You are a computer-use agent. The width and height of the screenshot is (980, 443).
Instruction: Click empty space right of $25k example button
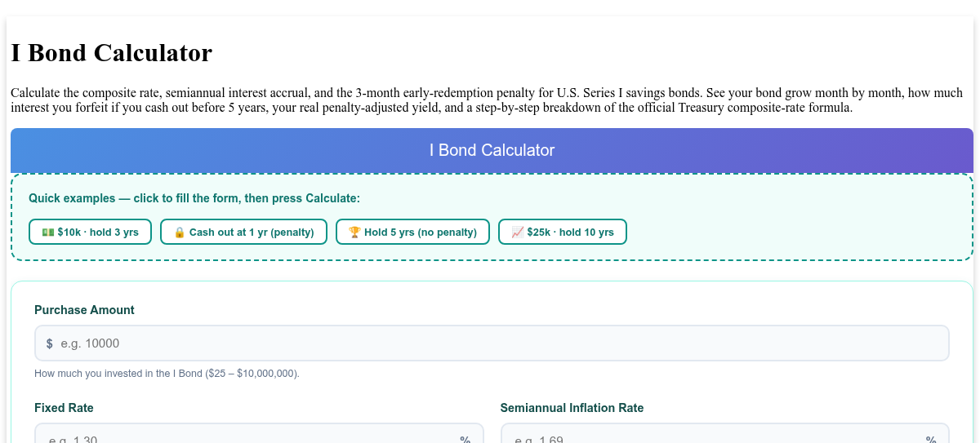[x=796, y=232]
